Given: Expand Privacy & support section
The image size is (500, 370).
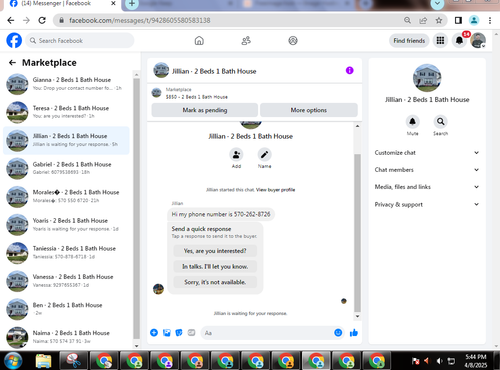Looking at the screenshot, I should click(427, 204).
